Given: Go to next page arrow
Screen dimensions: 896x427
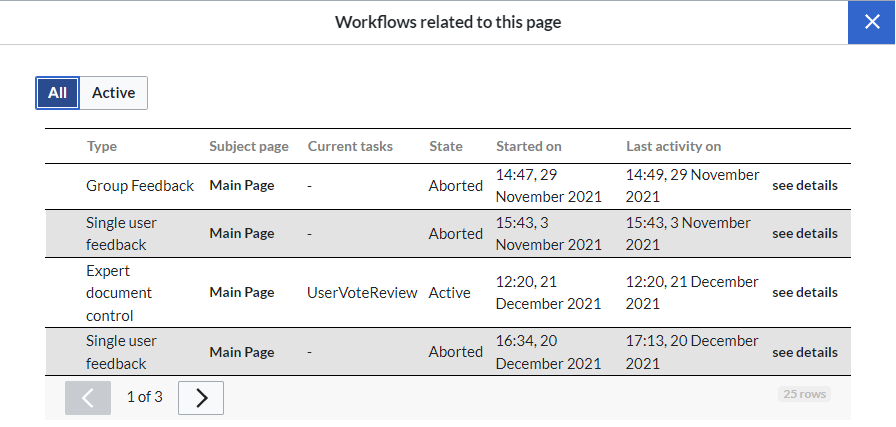Looking at the screenshot, I should (201, 397).
